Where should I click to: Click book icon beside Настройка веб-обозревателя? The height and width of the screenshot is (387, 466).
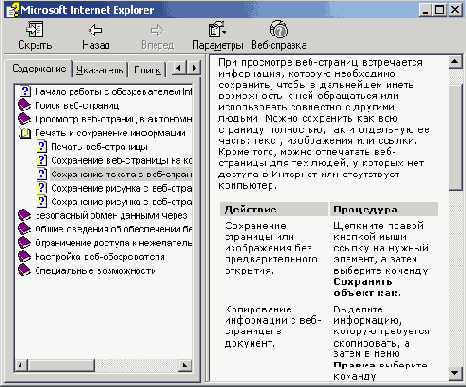[24, 256]
